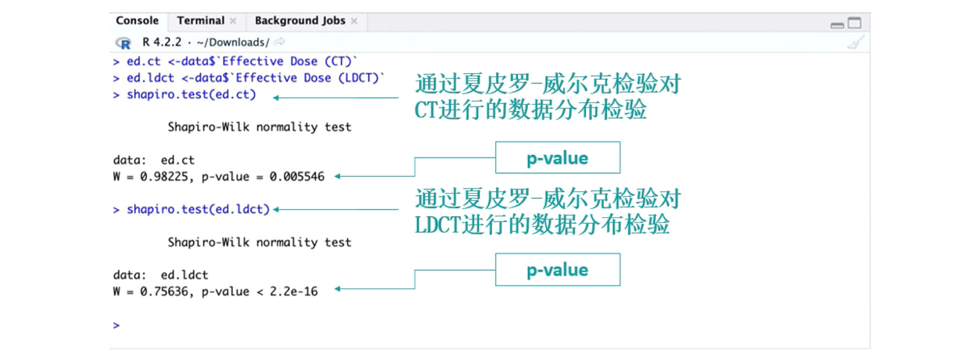Image resolution: width=980 pixels, height=361 pixels.
Task: Maximize the console pane
Action: 854,23
